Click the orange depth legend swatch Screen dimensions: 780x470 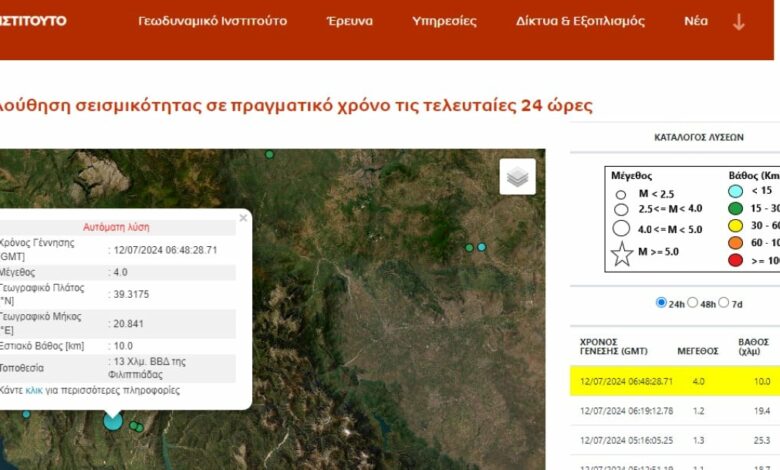click(735, 243)
